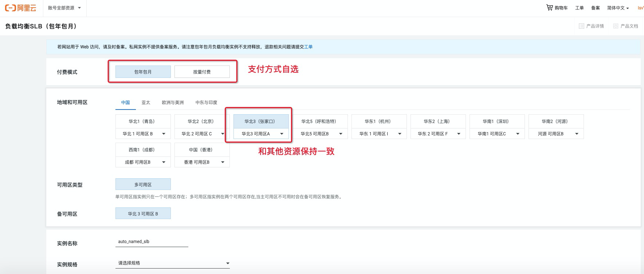
Task: Select 包年包月 payment mode
Action: 143,72
